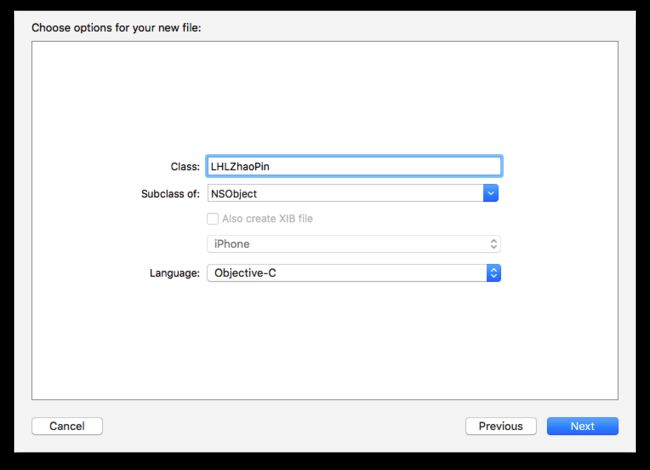Click the Objective-C text in Language popup
This screenshot has height=470, width=650.
tap(245, 273)
